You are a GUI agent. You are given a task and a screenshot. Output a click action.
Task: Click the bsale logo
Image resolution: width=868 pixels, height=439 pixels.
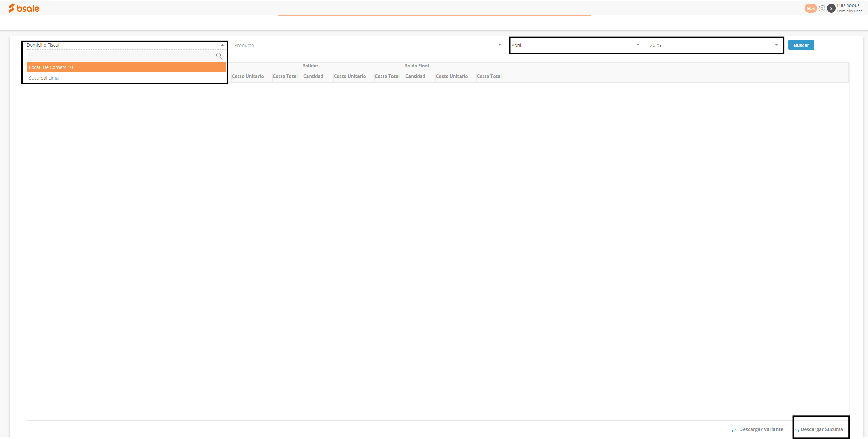[x=24, y=8]
